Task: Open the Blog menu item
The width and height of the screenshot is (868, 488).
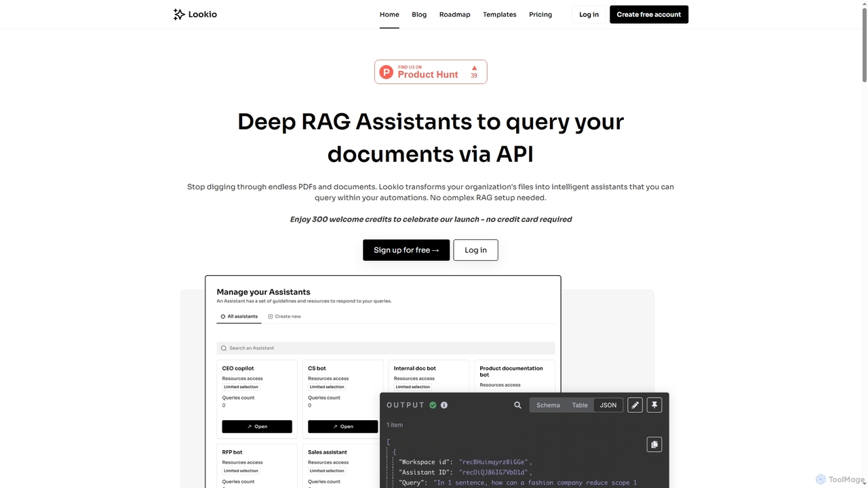Action: pyautogui.click(x=419, y=14)
